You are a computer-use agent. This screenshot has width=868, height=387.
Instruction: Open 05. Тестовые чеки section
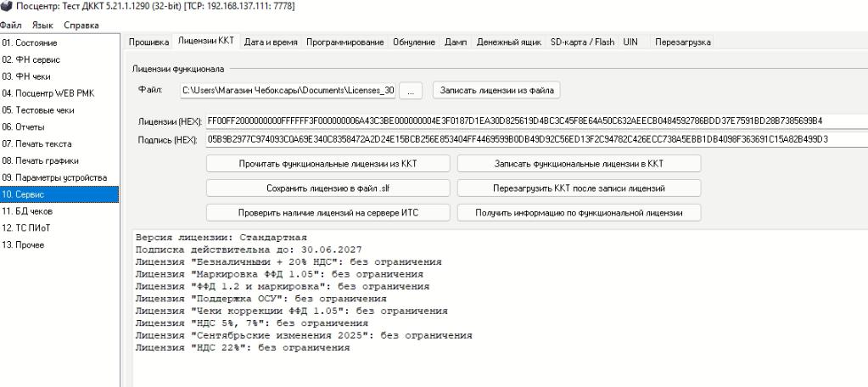point(59,110)
